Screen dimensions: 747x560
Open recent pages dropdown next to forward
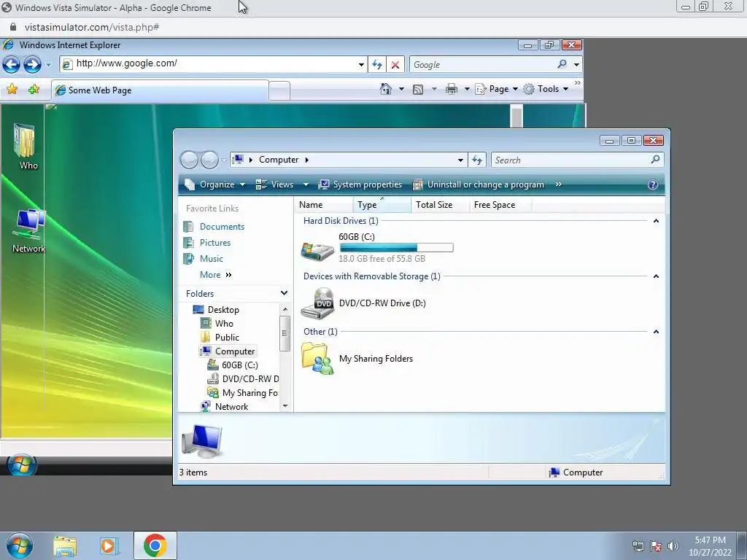pos(48,65)
